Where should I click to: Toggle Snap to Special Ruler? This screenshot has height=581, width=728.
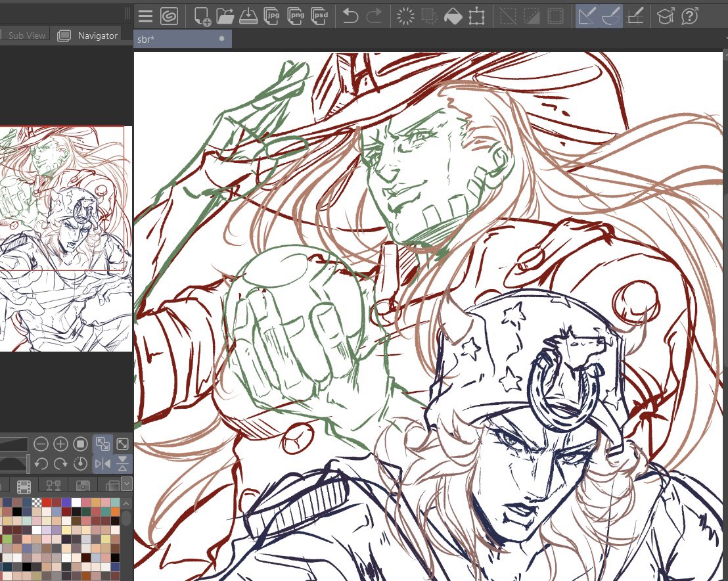pyautogui.click(x=611, y=16)
